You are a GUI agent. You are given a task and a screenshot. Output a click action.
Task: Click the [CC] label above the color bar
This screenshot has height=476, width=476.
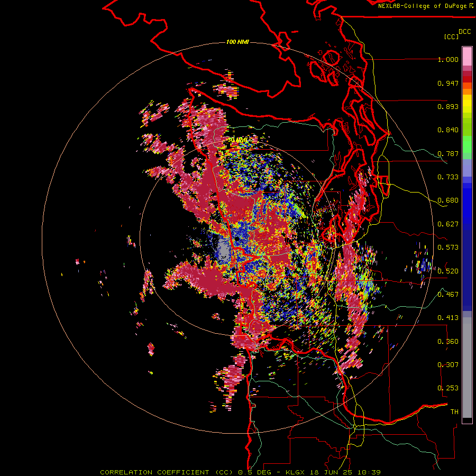[x=452, y=36]
